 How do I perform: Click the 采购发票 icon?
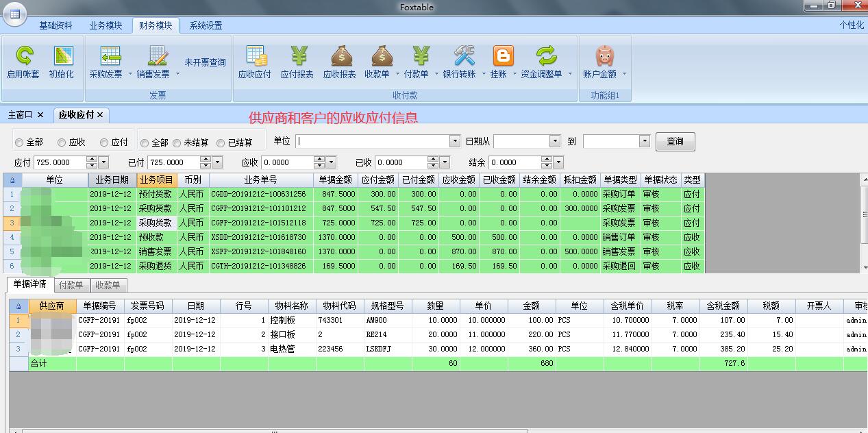point(106,56)
